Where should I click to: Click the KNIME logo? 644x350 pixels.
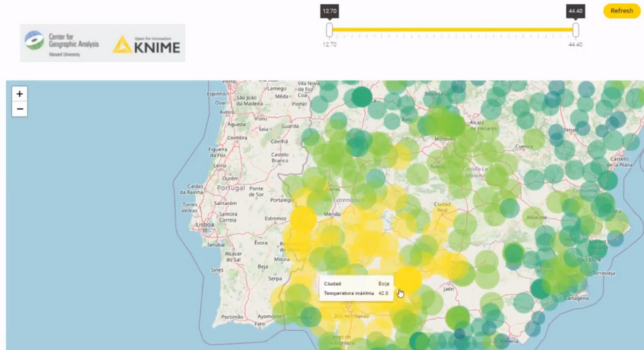[147, 45]
